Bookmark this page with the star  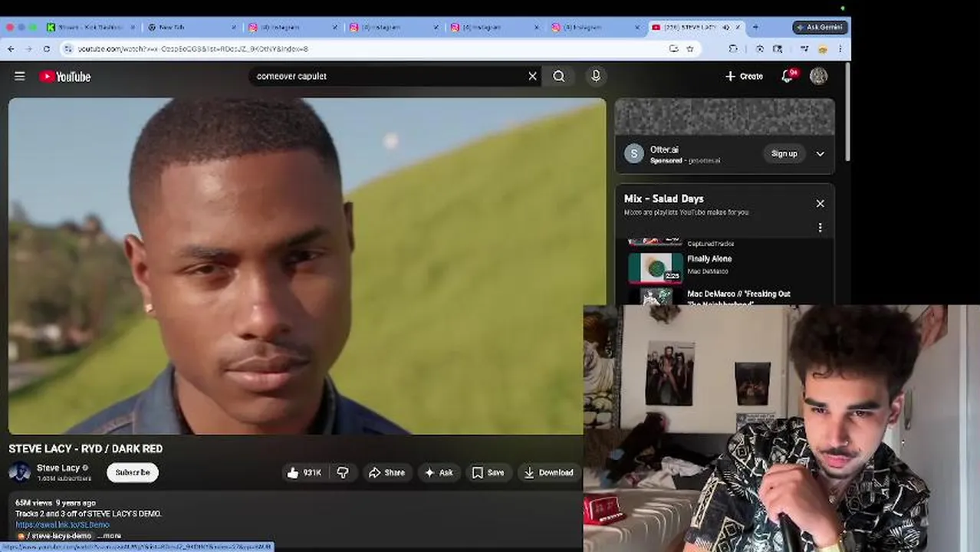coord(690,48)
